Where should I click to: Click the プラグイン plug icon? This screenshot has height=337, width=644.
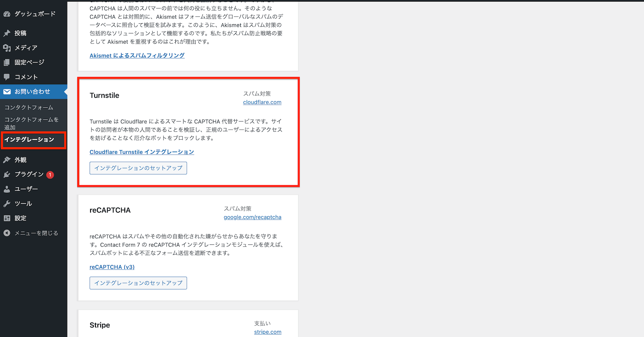(7, 174)
